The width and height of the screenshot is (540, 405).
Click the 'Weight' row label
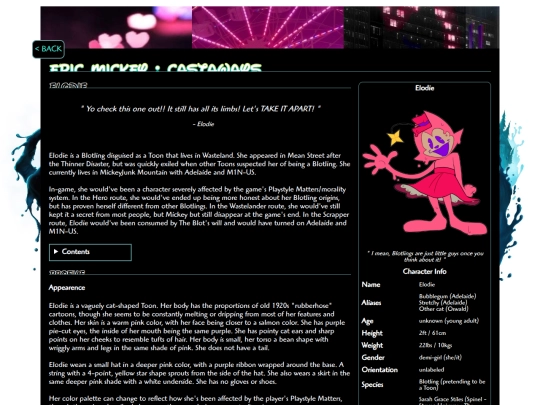372,345
